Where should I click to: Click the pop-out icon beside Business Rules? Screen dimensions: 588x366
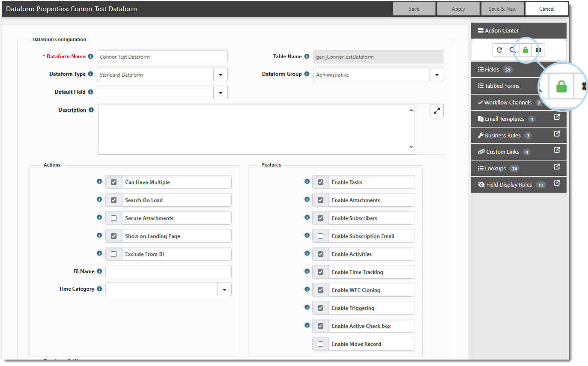tap(557, 134)
